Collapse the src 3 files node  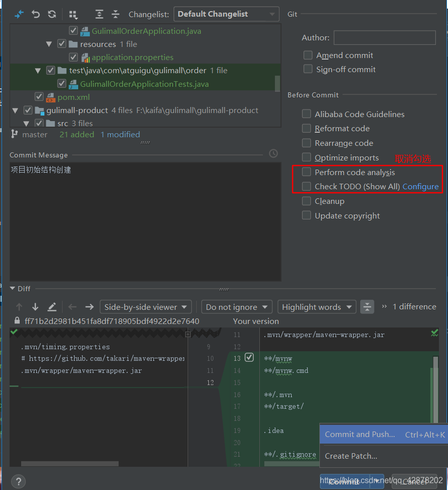click(x=26, y=124)
